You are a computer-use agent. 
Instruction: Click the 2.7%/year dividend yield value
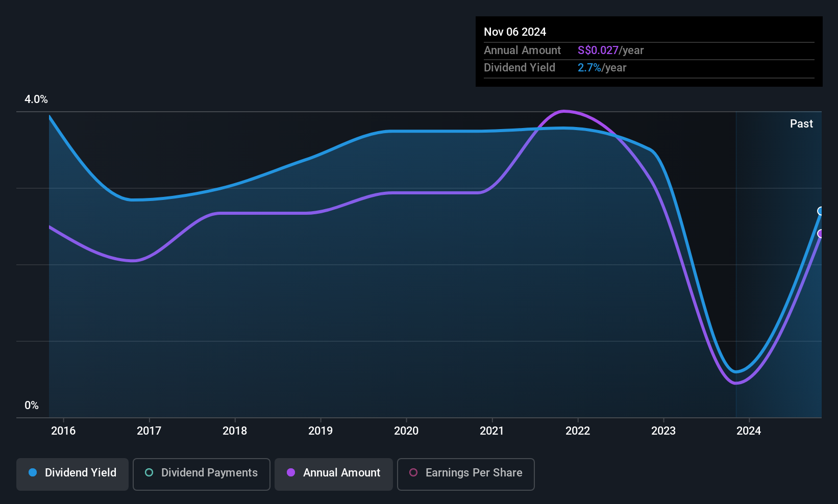(602, 68)
